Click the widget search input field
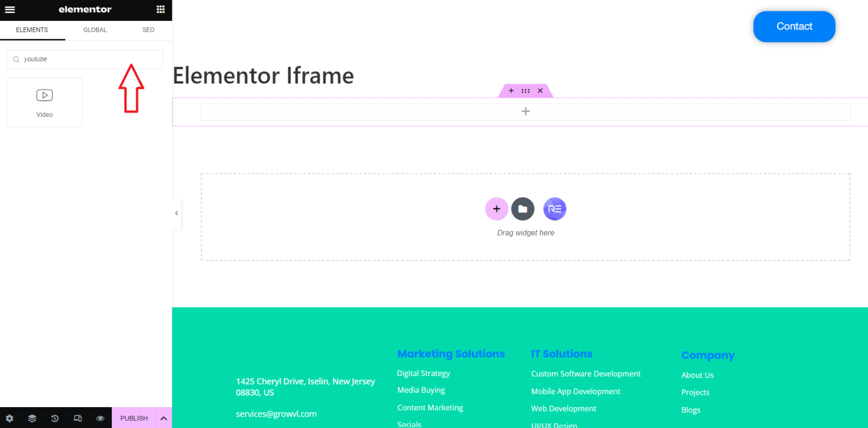This screenshot has height=428, width=868. (x=90, y=59)
